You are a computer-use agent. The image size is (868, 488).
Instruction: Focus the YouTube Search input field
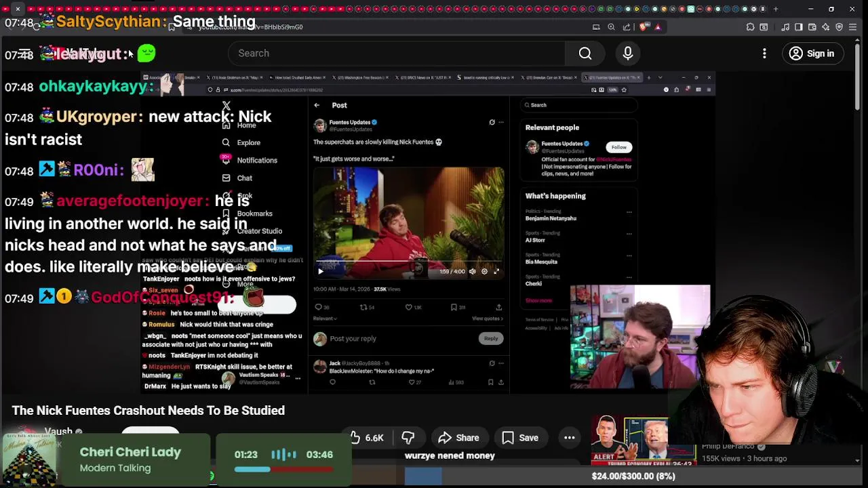pos(397,54)
